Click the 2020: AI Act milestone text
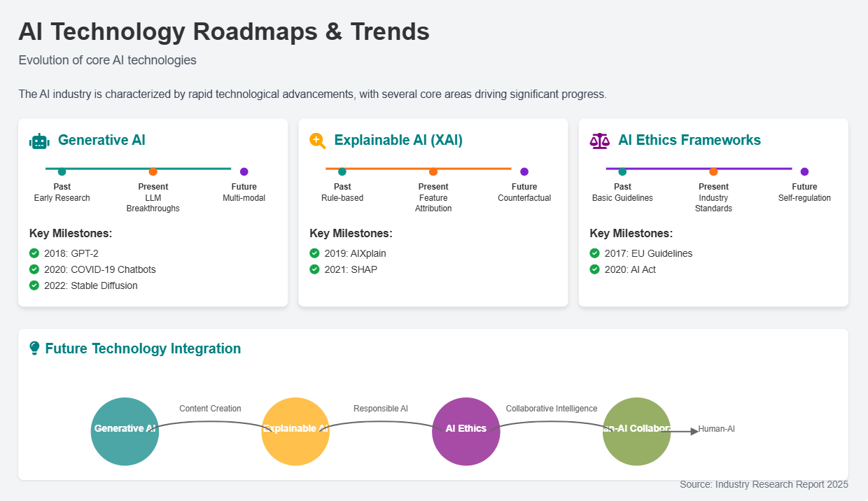 click(630, 269)
